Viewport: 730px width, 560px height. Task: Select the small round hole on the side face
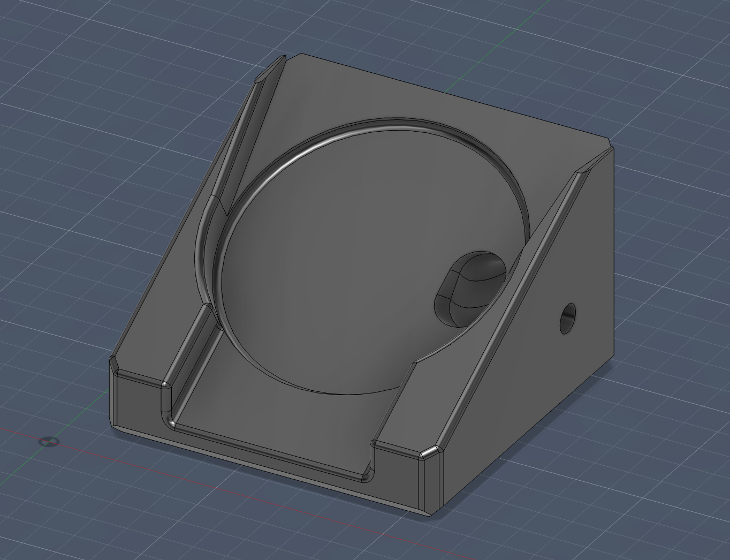(x=568, y=318)
